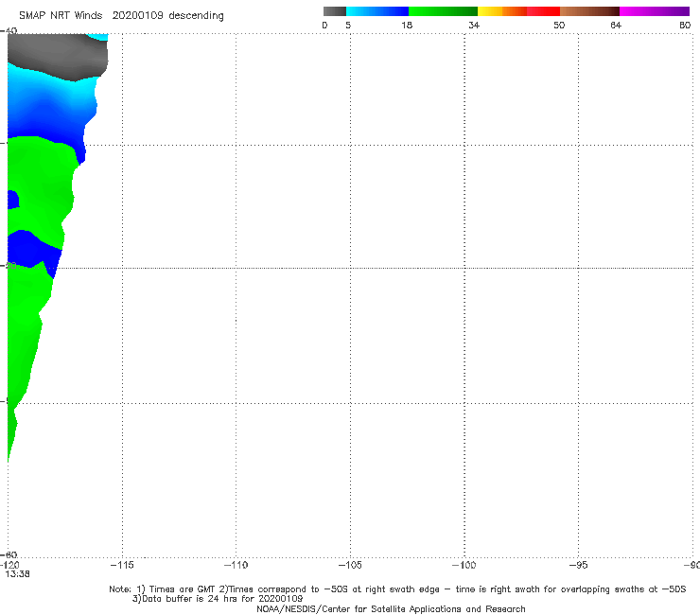This screenshot has height=615, width=700.
Task: Click the longitude label '-120'
Action: 9,565
